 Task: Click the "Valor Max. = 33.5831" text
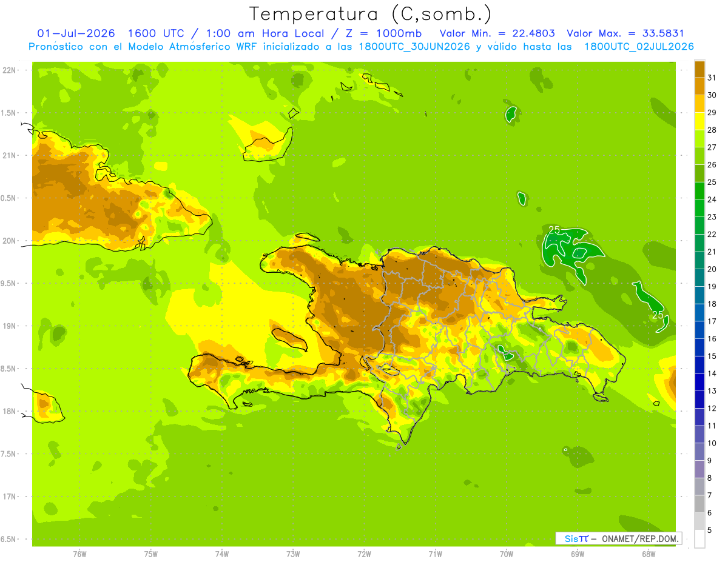pos(624,33)
